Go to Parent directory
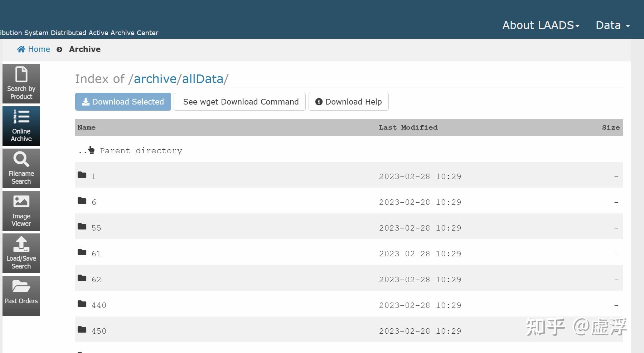 click(x=141, y=151)
